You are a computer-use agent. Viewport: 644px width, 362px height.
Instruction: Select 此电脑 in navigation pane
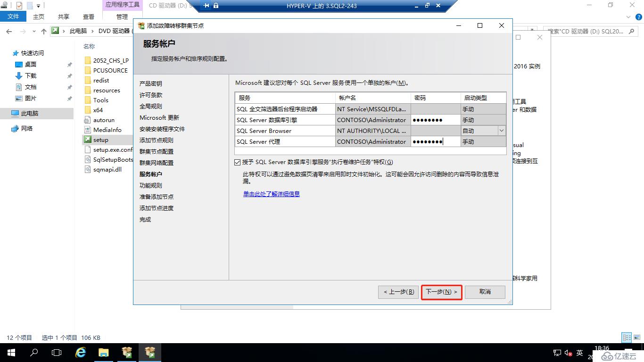pos(37,114)
